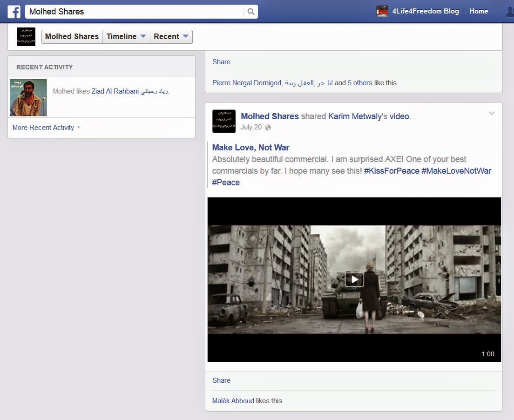Screen dimensions: 514x420
Task: Open the Timeline dropdown
Action: point(126,36)
